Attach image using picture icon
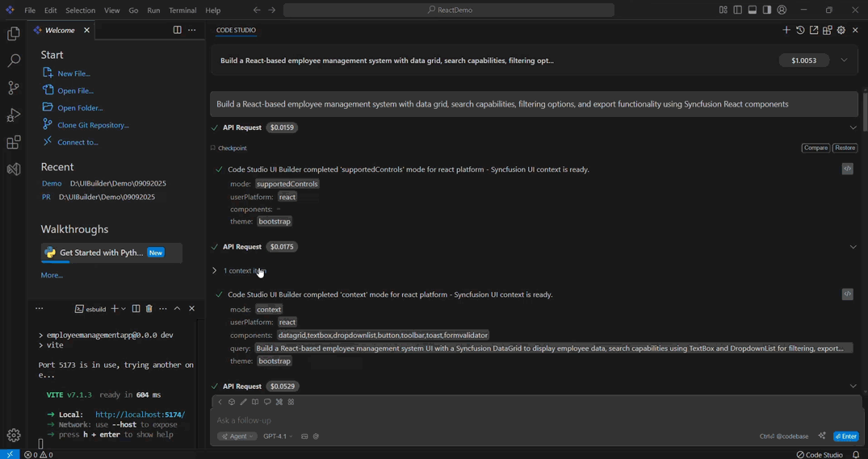Viewport: 868px width, 459px height. [304, 436]
